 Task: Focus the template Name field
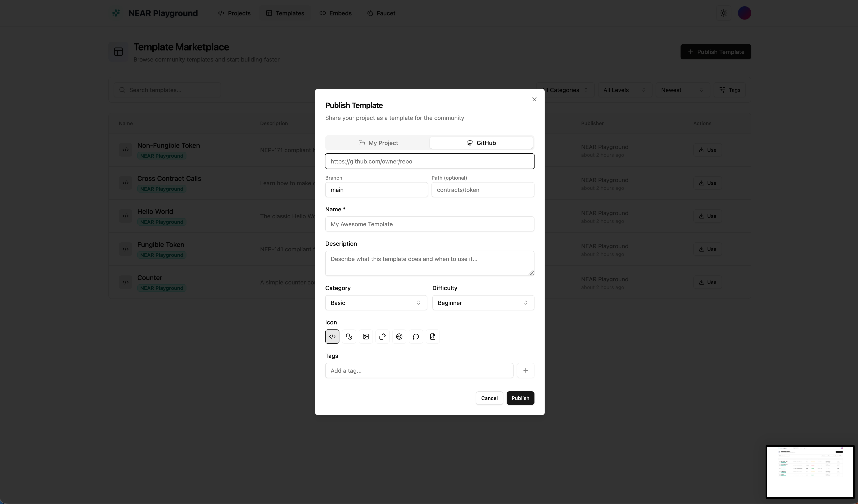tap(430, 224)
